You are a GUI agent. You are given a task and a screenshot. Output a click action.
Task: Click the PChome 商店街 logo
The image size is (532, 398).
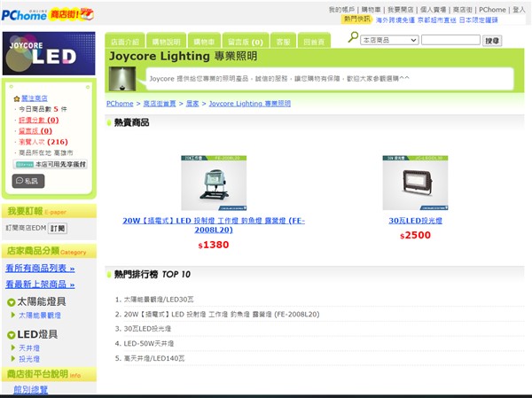tap(48, 14)
